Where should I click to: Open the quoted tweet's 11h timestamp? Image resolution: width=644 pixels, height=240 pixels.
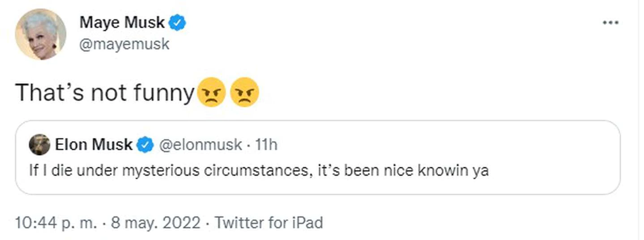pyautogui.click(x=268, y=144)
